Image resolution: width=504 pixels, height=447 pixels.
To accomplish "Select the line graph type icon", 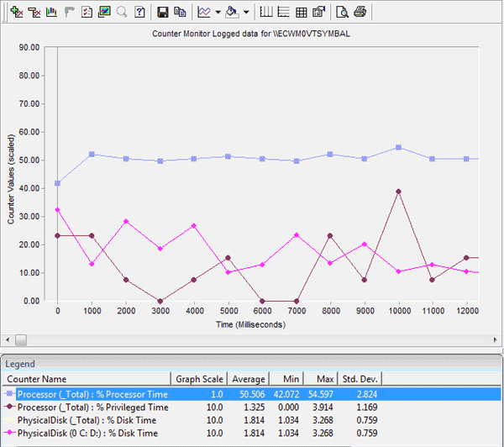I will click(203, 12).
